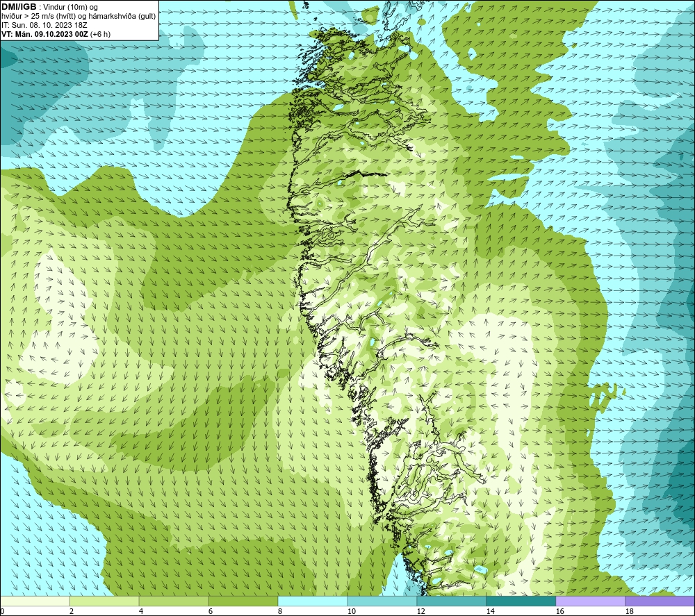Click the legend scale label "2"
Viewport: 695px width, 616px height.
tap(72, 612)
